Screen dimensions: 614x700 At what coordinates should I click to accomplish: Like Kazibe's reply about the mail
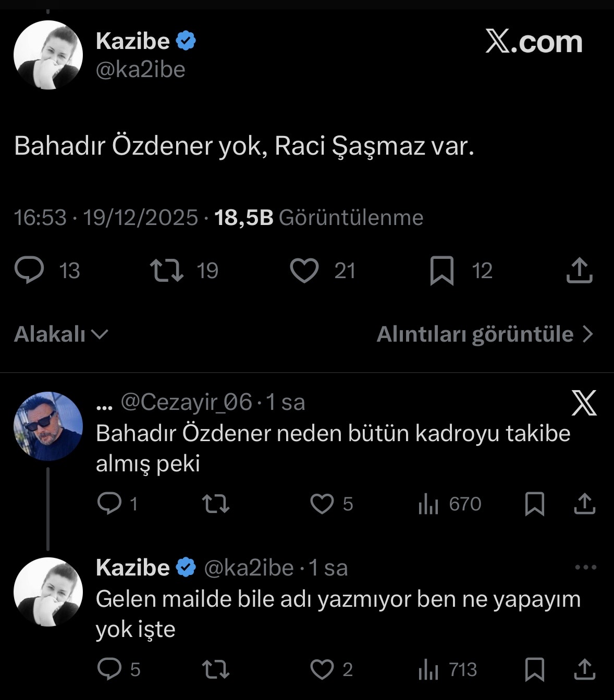tap(322, 669)
